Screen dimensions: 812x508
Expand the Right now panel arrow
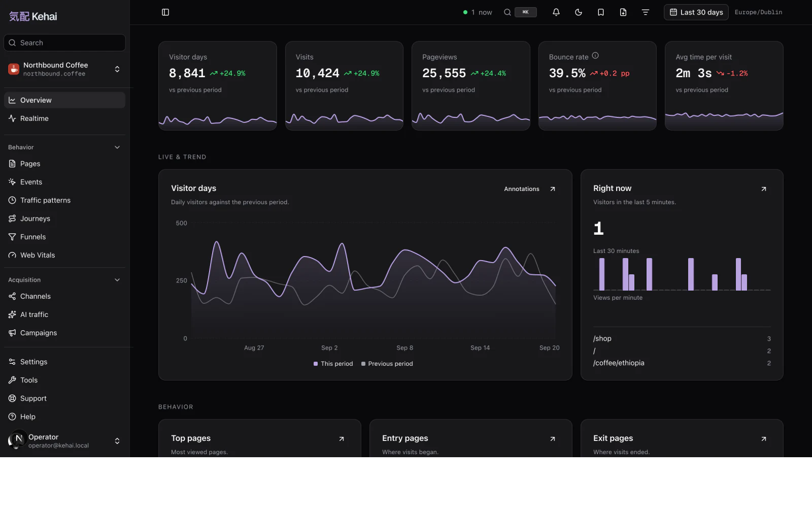[764, 189]
